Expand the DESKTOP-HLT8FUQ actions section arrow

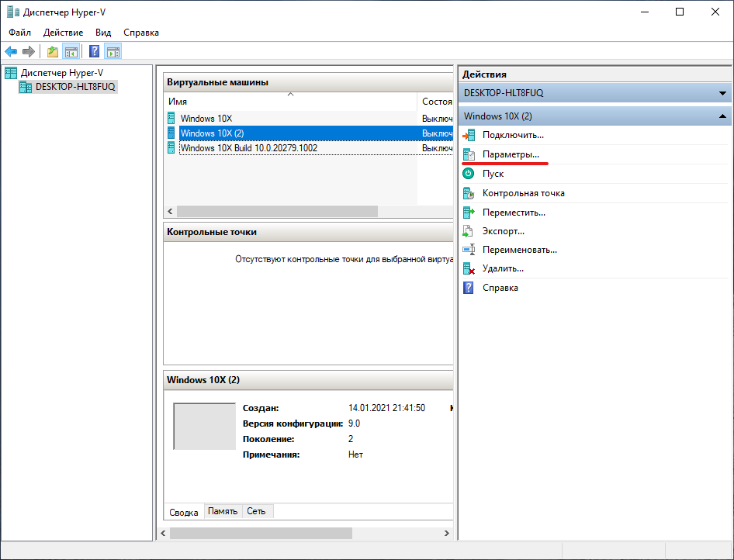pyautogui.click(x=723, y=93)
